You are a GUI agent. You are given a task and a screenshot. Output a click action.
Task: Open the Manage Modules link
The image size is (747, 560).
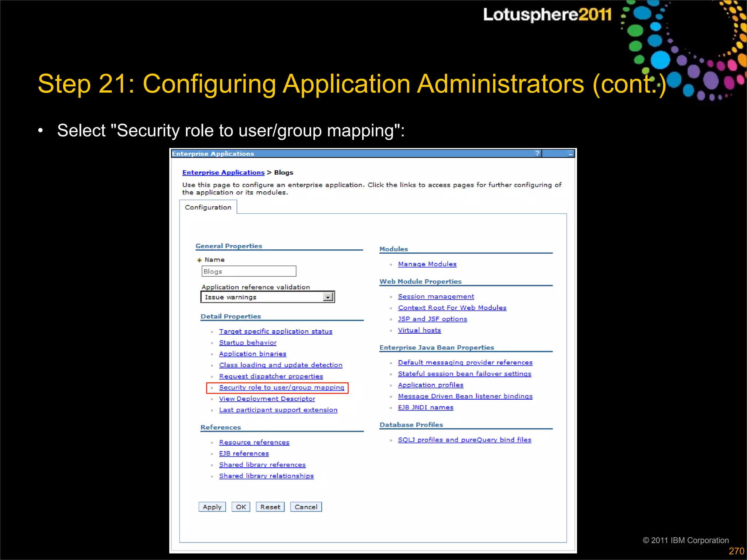[x=427, y=264]
